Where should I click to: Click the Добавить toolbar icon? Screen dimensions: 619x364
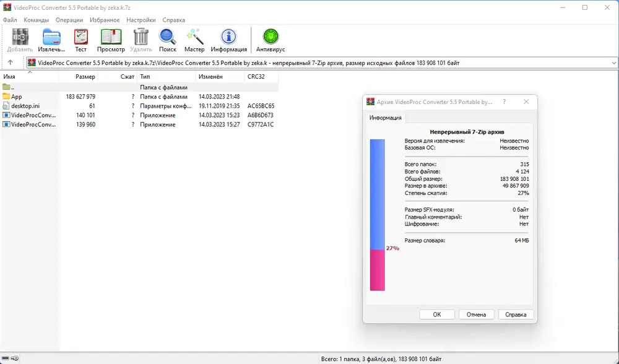(20, 40)
